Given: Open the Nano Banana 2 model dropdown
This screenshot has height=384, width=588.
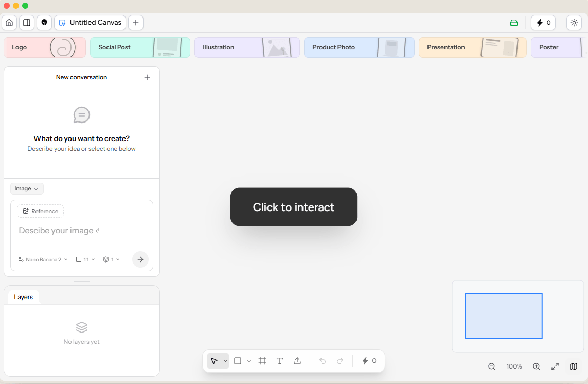Looking at the screenshot, I should [x=43, y=259].
